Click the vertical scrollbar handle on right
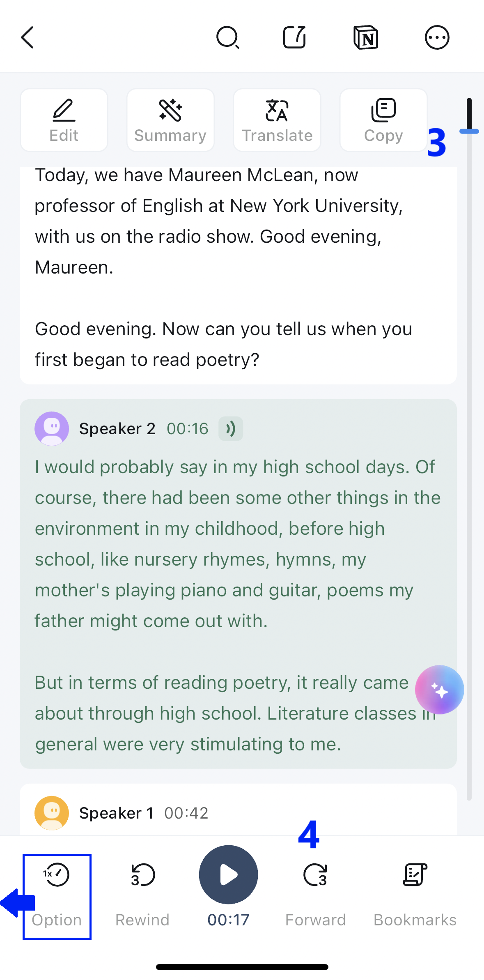Viewport: 484px width, 980px height. point(469,116)
